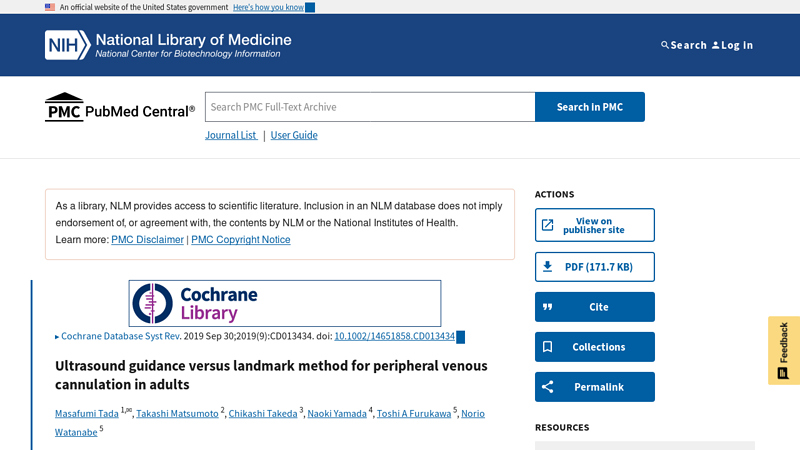The width and height of the screenshot is (800, 450).
Task: Click the share icon on Permalink
Action: pyautogui.click(x=547, y=387)
